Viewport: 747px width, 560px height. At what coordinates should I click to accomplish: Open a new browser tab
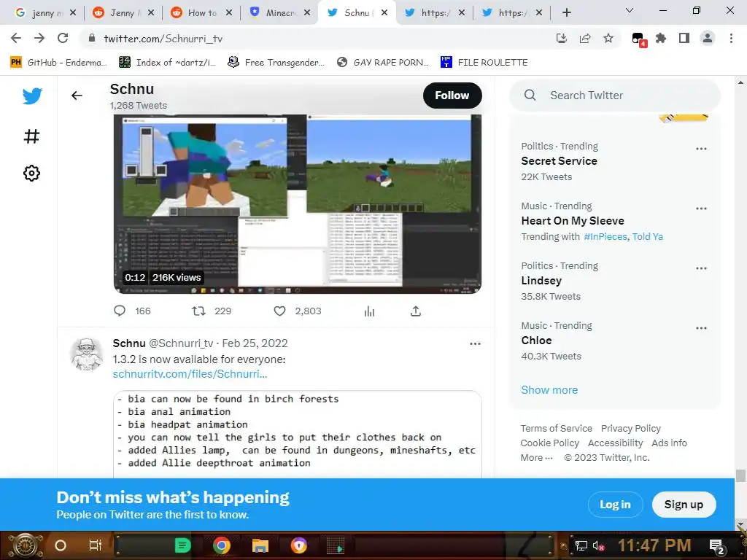tap(566, 13)
